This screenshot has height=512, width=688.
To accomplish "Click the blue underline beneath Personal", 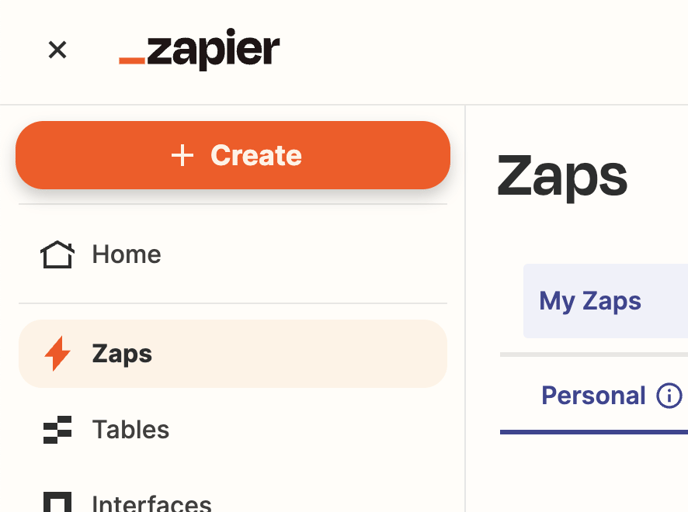I will pyautogui.click(x=594, y=432).
